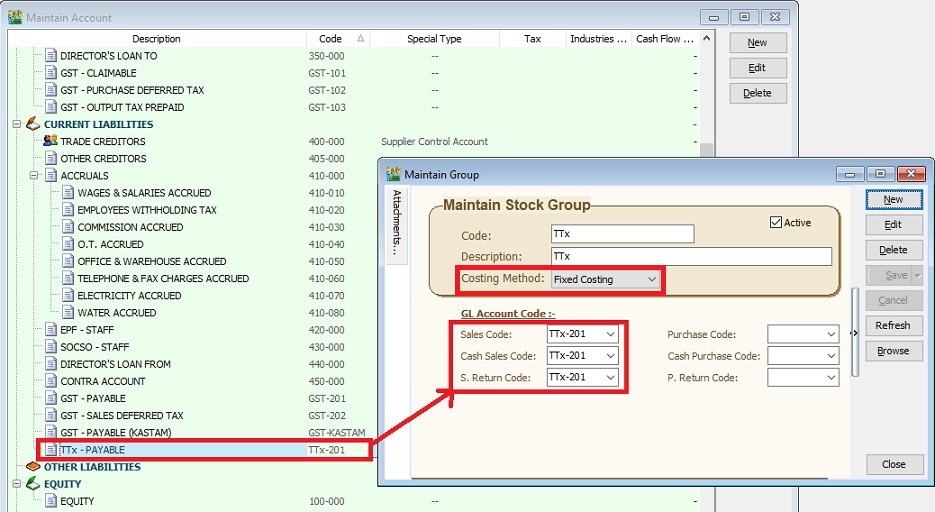The height and width of the screenshot is (512, 935).
Task: Collapse the Accruals tree node
Action: tap(33, 176)
